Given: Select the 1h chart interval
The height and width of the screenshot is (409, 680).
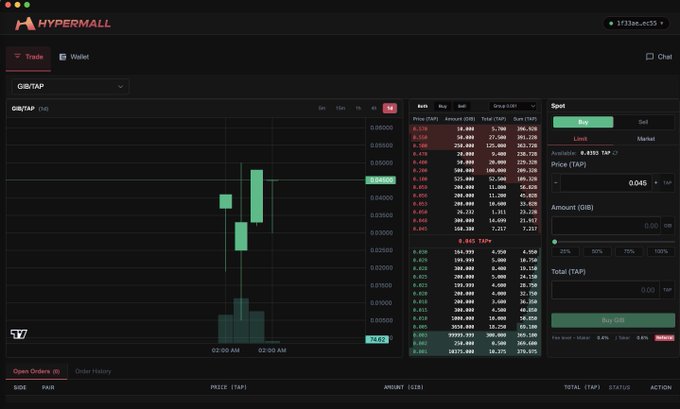Looking at the screenshot, I should pyautogui.click(x=358, y=108).
